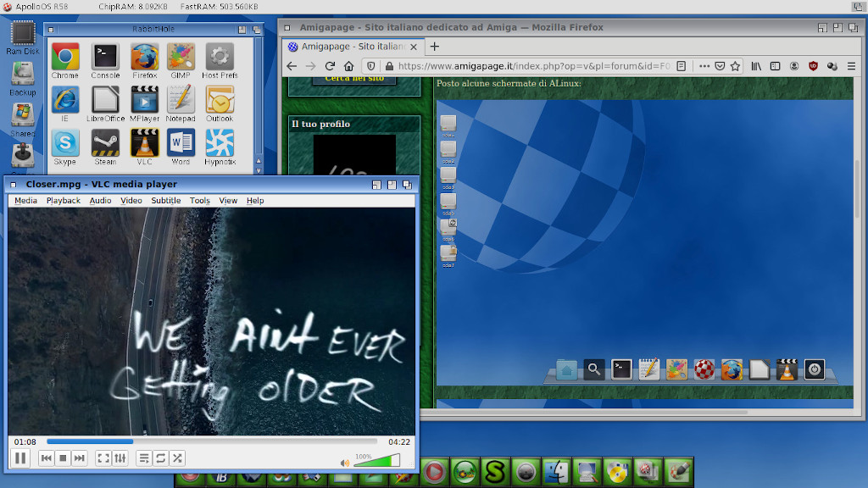Viewport: 868px width, 488px height.
Task: Expand Firefox page actions (three dots)
Action: pyautogui.click(x=704, y=66)
